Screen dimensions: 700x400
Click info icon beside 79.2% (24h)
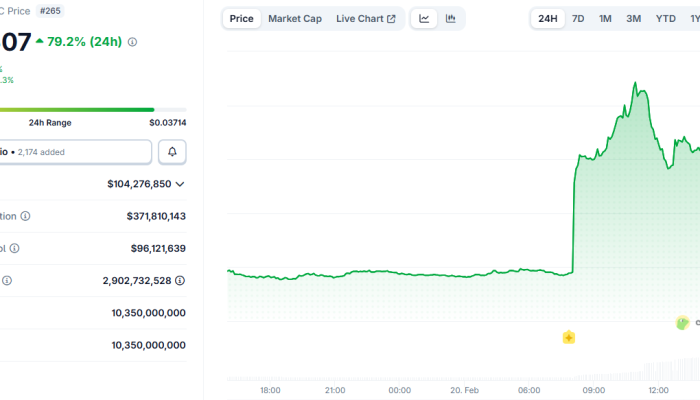coord(133,42)
